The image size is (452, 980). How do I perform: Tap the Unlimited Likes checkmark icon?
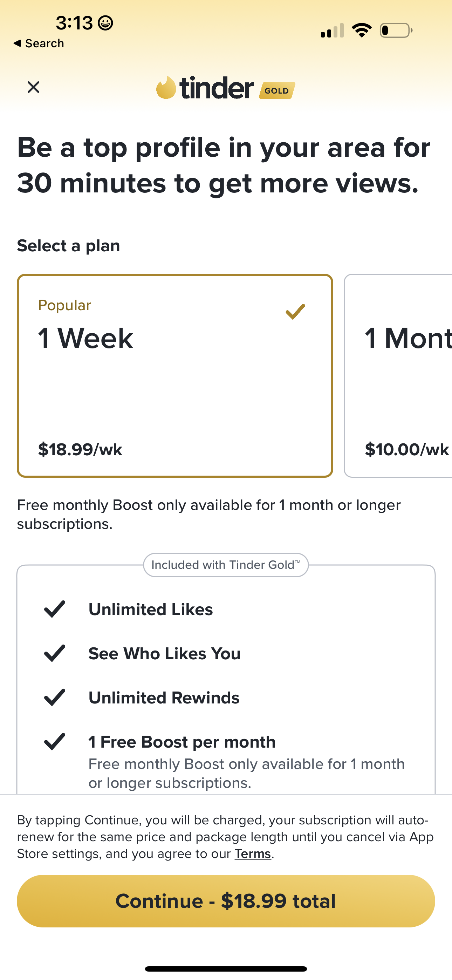coord(55,609)
